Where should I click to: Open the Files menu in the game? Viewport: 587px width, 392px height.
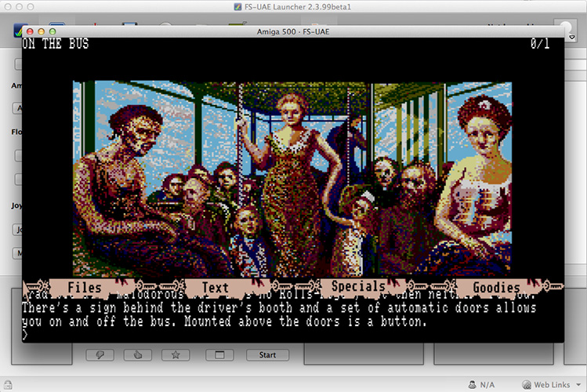pyautogui.click(x=84, y=288)
